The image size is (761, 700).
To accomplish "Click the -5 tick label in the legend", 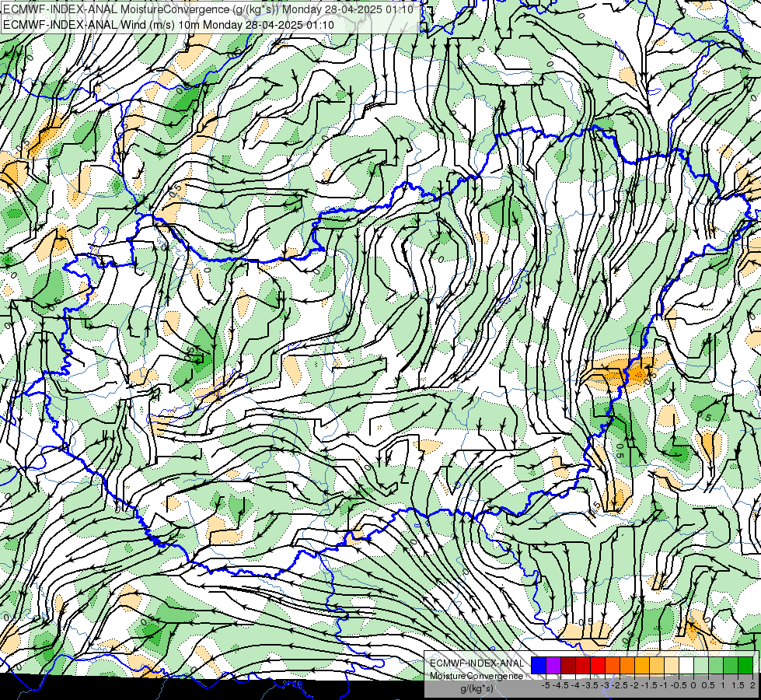I will pyautogui.click(x=546, y=685).
